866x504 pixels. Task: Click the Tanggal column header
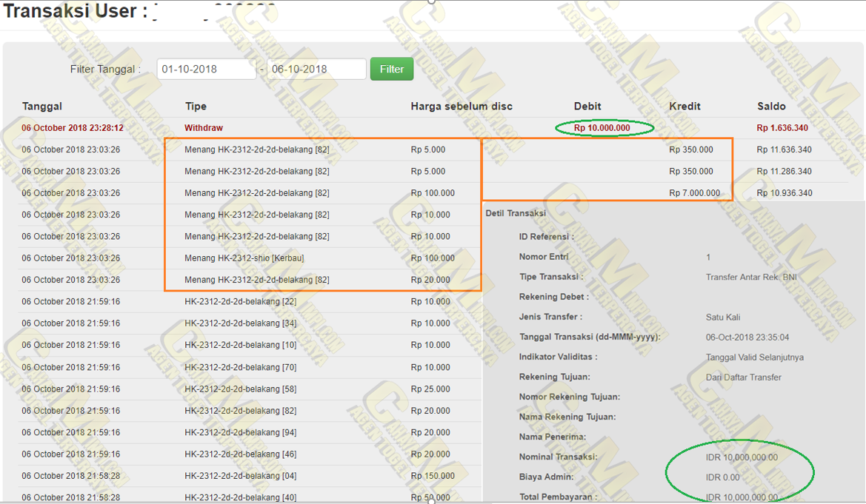click(42, 107)
